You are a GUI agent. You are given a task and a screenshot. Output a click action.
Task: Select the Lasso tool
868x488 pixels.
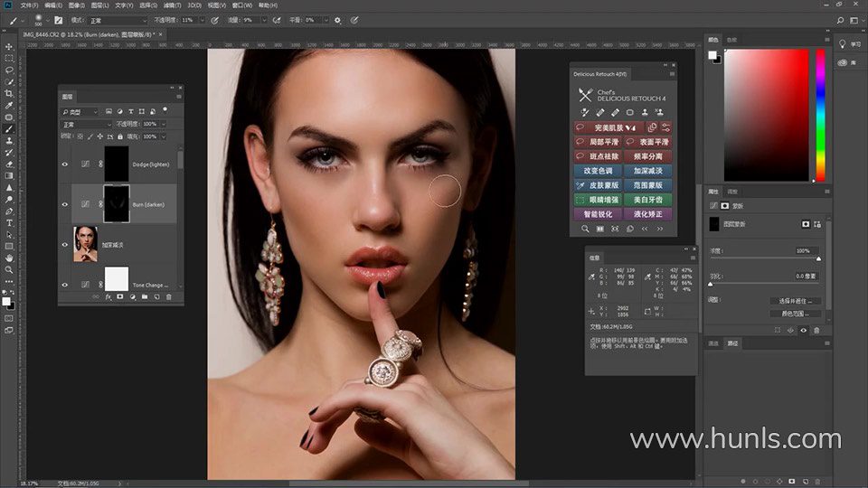9,70
